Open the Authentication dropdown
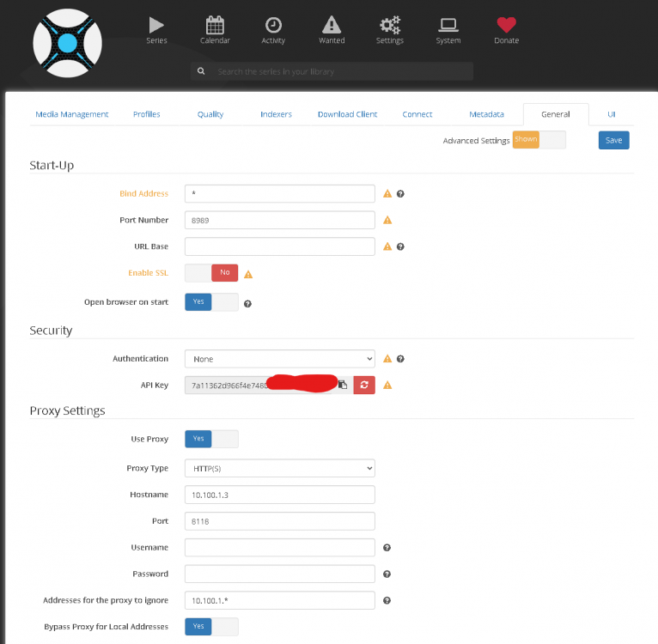Image resolution: width=658 pixels, height=644 pixels. pos(280,359)
